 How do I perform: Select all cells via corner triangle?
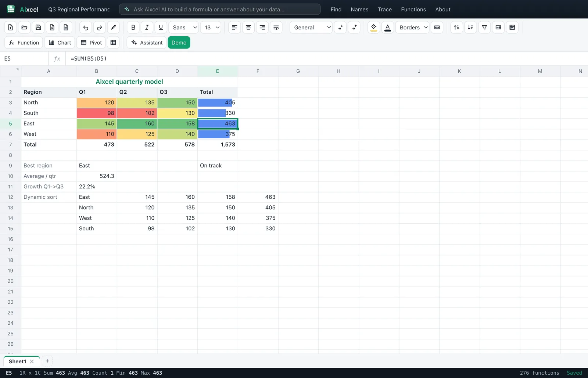11,71
